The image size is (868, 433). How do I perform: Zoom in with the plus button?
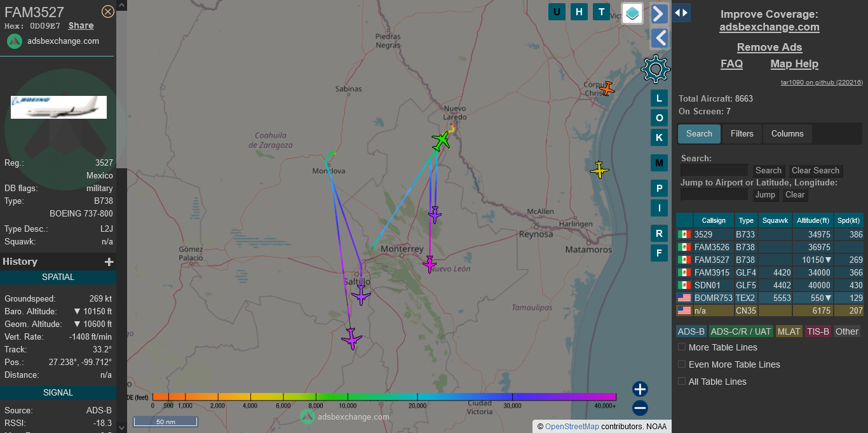(x=640, y=389)
